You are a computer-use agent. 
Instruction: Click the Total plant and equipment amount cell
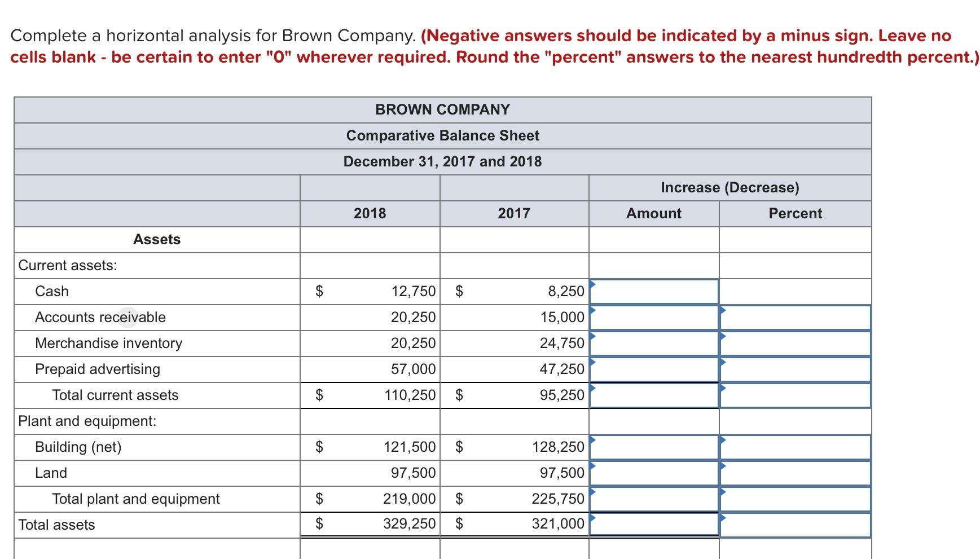point(654,499)
